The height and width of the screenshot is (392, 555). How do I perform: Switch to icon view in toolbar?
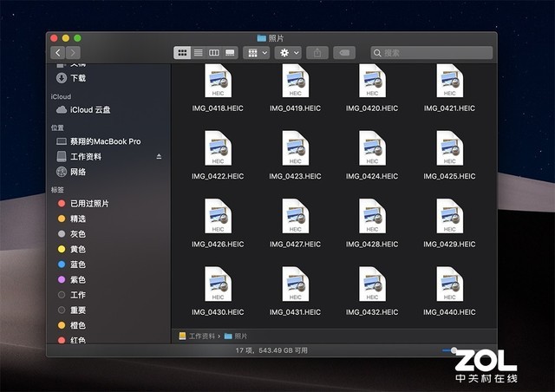tap(182, 53)
